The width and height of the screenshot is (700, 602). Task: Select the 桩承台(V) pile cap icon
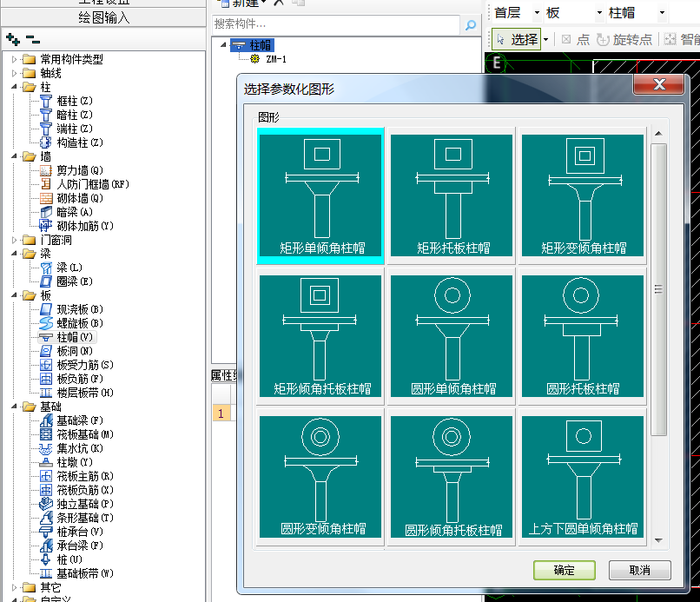click(46, 532)
